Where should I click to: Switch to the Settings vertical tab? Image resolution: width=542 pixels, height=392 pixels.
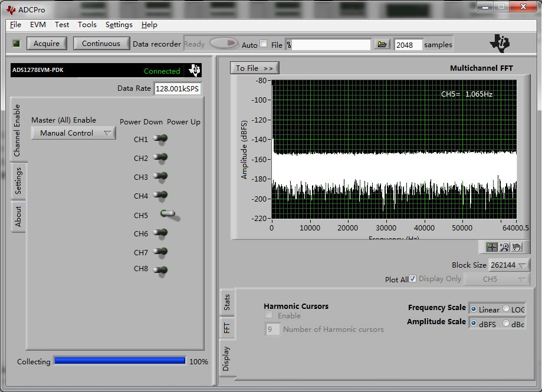pos(18,181)
